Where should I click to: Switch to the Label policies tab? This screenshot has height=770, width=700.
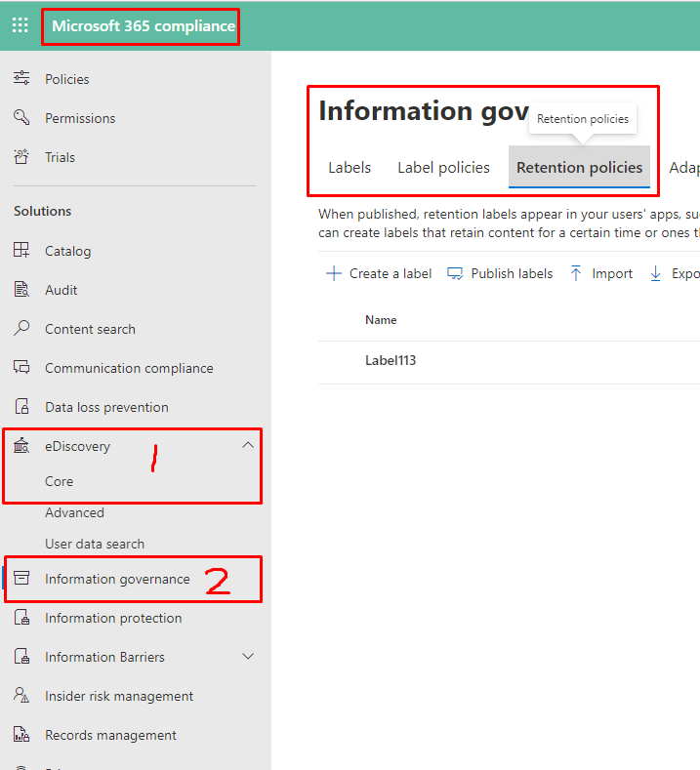443,168
